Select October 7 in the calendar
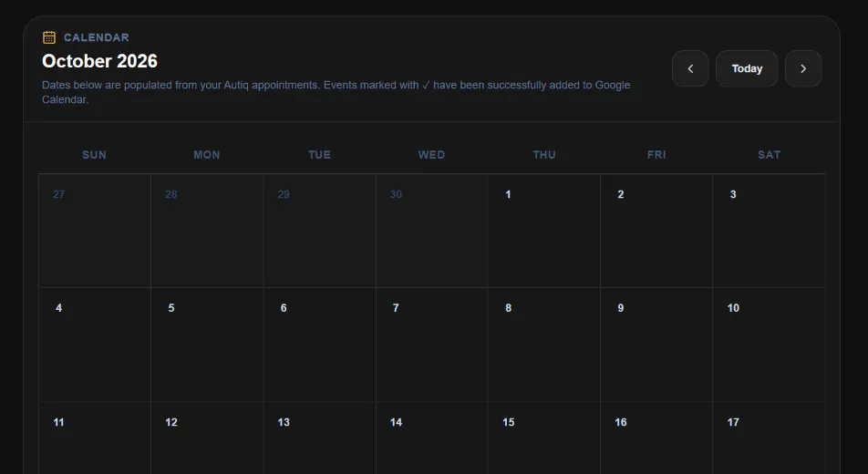 [x=432, y=345]
